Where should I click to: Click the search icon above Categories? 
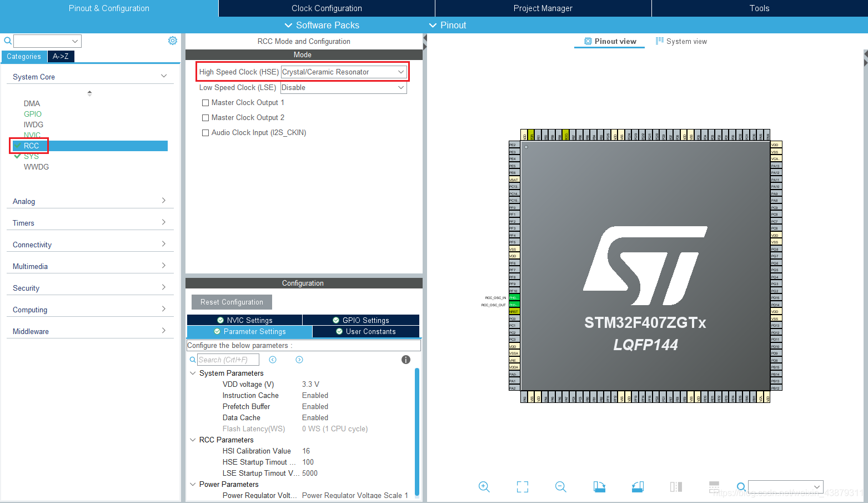8,41
